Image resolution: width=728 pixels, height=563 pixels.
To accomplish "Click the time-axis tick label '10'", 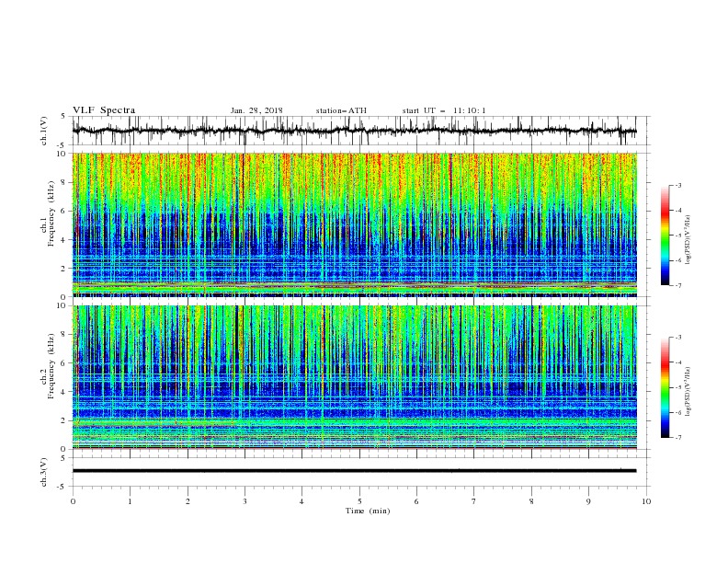I will tap(646, 501).
